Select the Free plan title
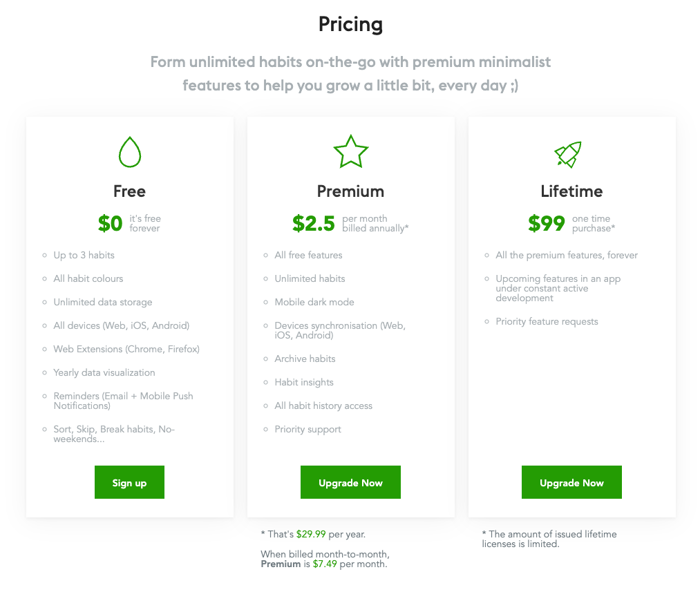 point(129,191)
